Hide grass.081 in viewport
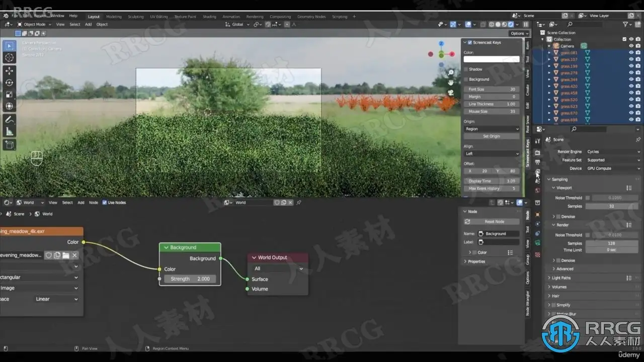Screen dimensions: 644x362 pos(631,53)
